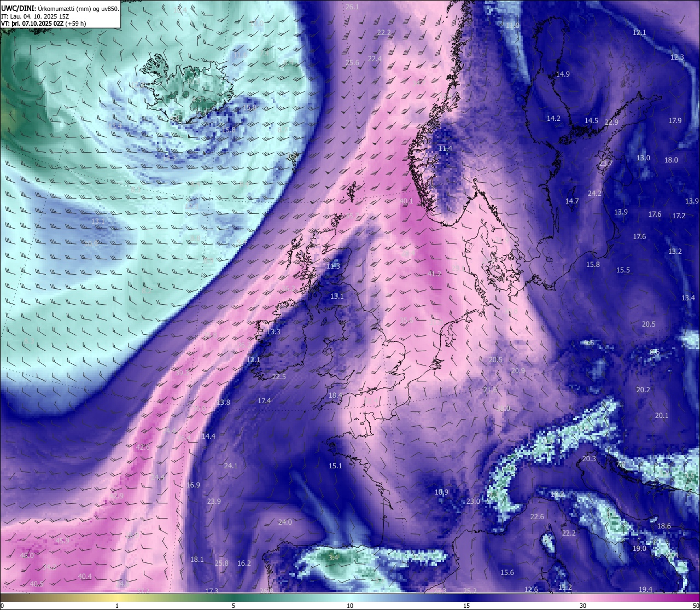700x610 pixels.
Task: Click the 23.7 value label
Action: [606, 164]
